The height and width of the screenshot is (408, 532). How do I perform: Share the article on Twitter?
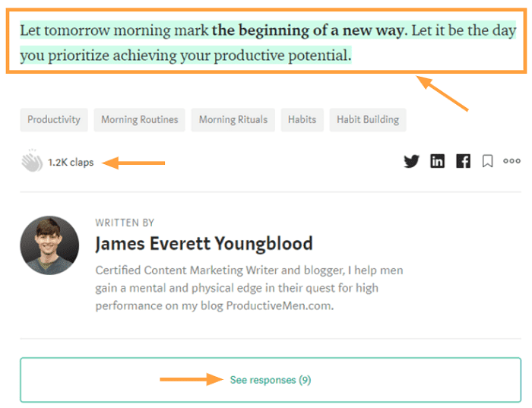411,161
